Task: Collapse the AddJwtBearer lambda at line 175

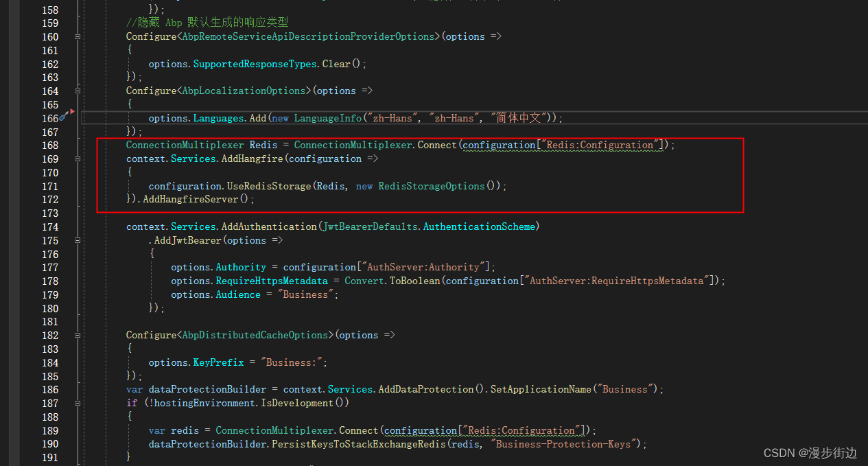Action: 77,240
